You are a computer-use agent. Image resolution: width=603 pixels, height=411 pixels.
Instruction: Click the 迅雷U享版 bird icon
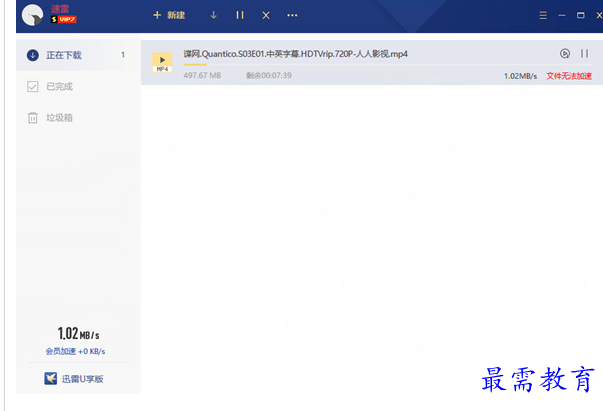point(50,378)
